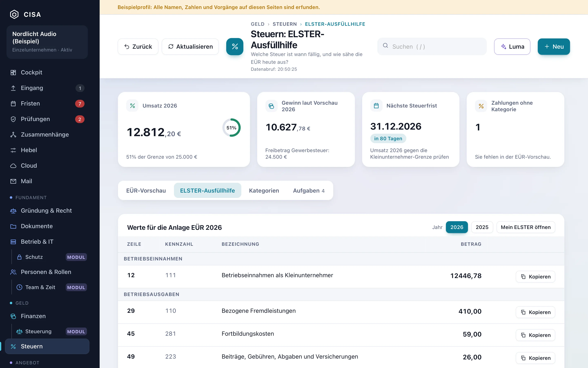Screen dimensions: 588x368
Task: Open Finanzen in the sidebar
Action: coord(47,316)
